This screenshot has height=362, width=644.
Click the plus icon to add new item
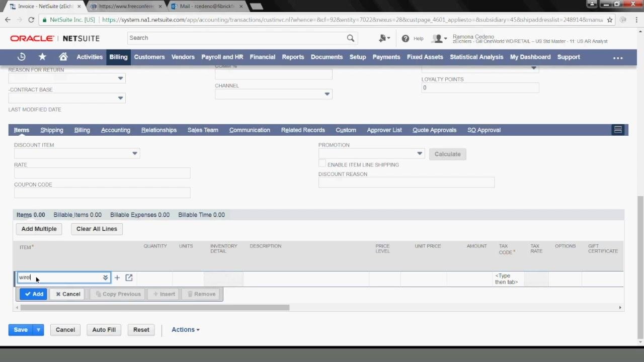(117, 278)
